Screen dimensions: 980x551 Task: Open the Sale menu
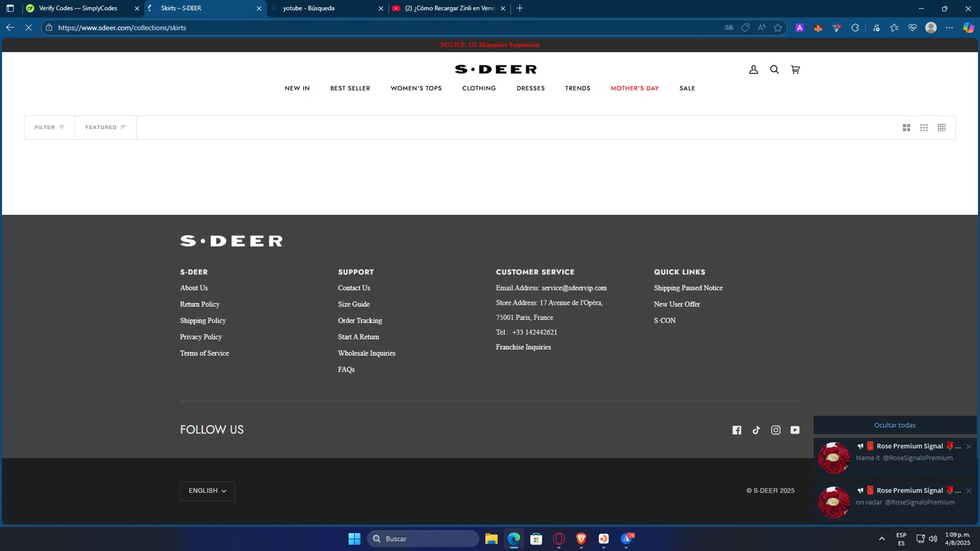click(687, 88)
